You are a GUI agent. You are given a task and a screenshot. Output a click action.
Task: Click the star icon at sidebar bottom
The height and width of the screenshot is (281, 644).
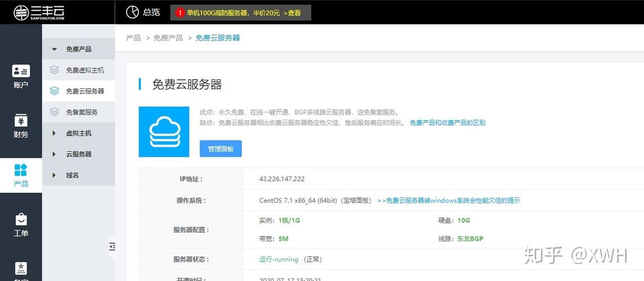21,268
